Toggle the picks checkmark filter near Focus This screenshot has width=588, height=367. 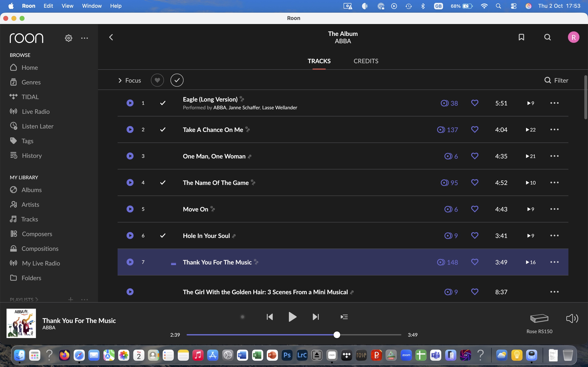[177, 80]
